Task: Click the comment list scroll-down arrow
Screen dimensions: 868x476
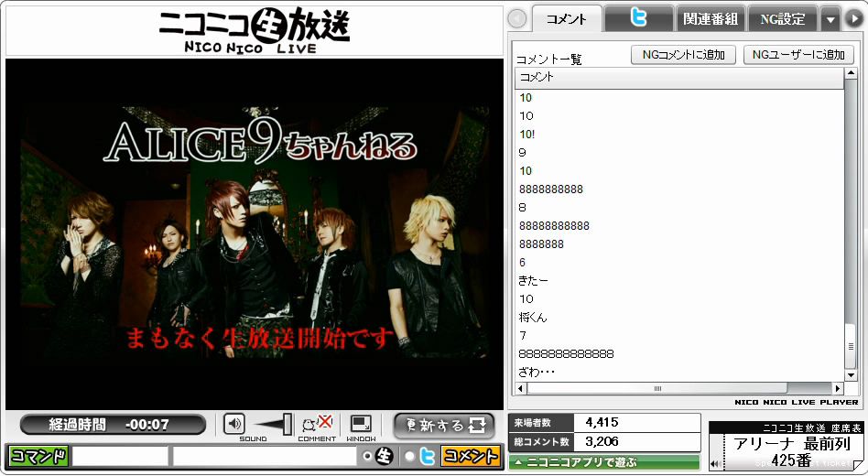Action: click(x=851, y=376)
